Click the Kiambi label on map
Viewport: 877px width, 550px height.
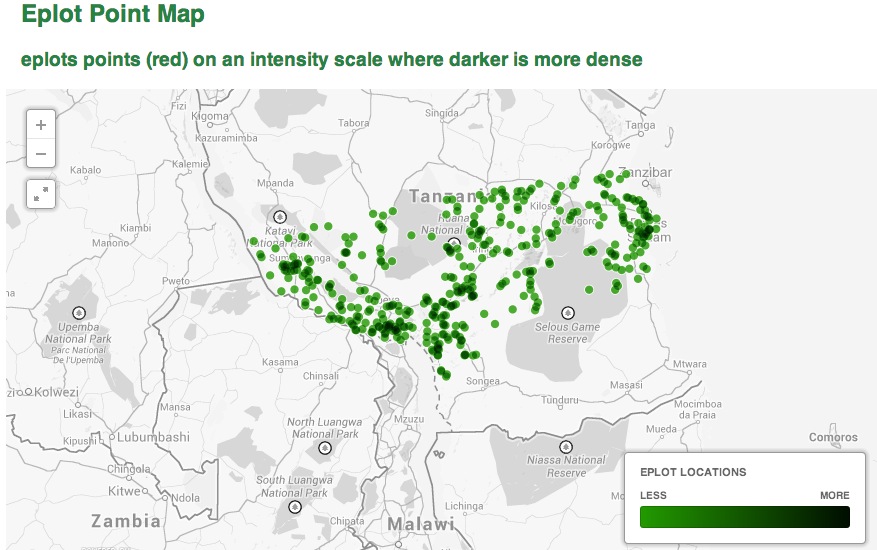(x=135, y=228)
